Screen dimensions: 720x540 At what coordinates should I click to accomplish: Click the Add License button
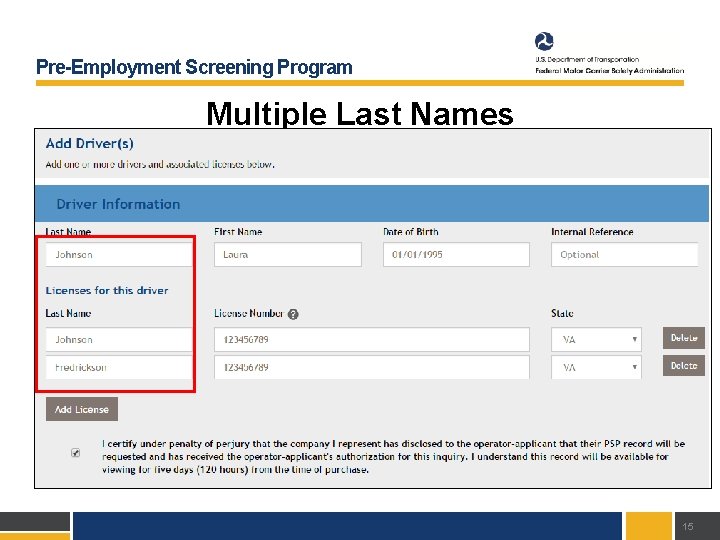coord(82,409)
